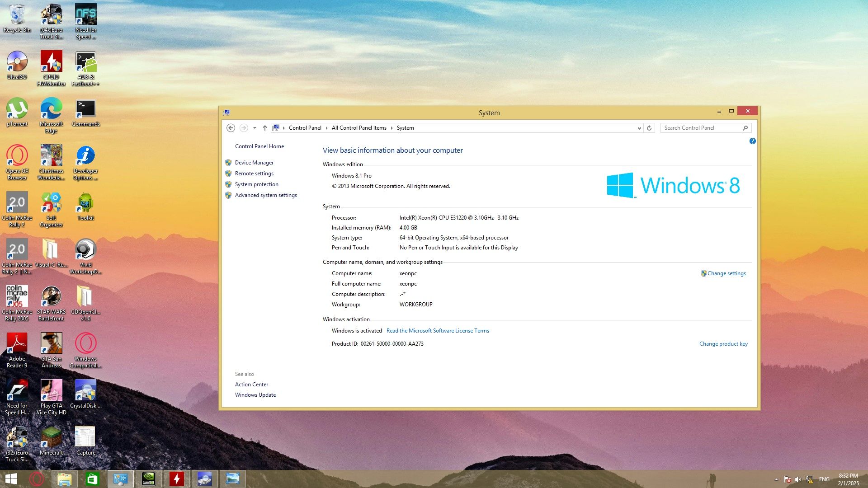Read the Microsoft Software License Terms
The image size is (868, 488).
pos(438,331)
